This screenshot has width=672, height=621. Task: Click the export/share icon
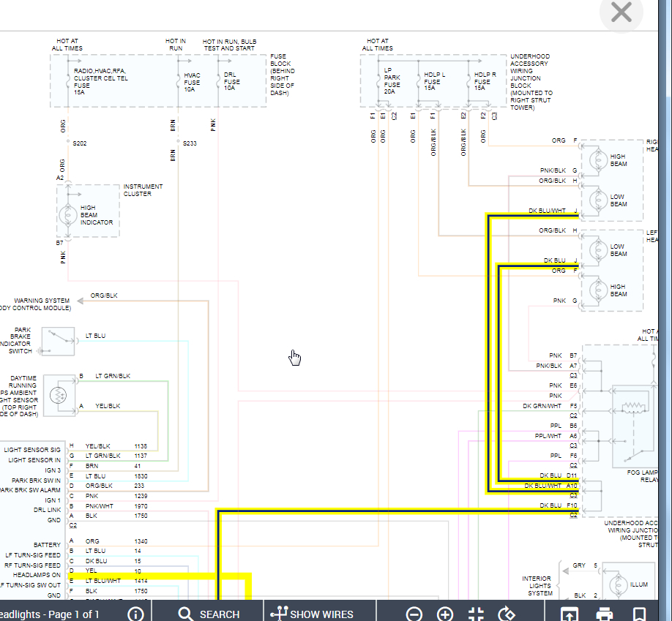(x=570, y=614)
